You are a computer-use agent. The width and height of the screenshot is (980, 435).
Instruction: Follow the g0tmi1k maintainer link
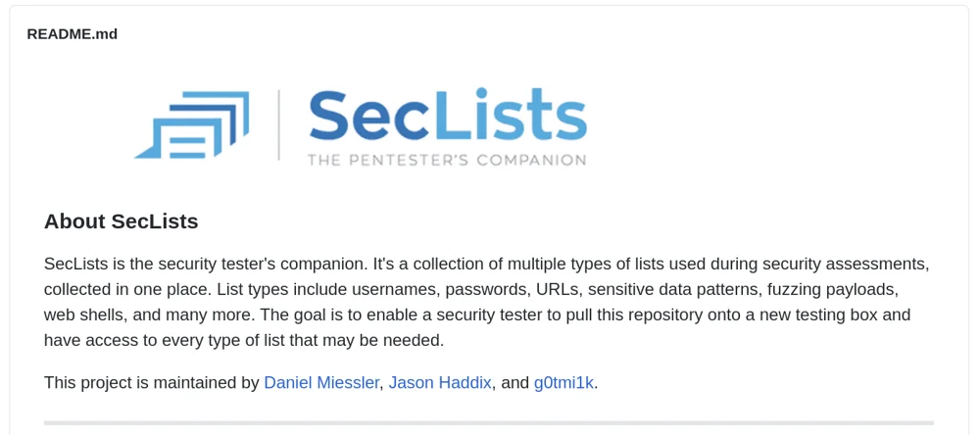563,383
